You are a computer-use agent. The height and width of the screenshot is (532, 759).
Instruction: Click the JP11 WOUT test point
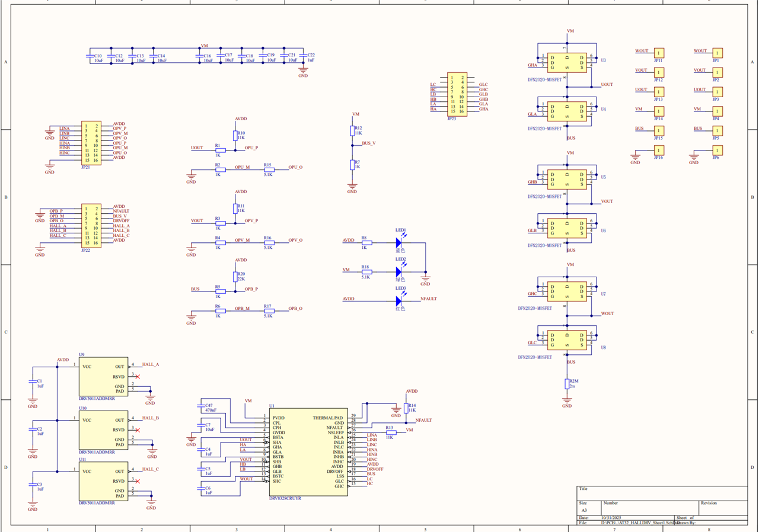[x=659, y=53]
